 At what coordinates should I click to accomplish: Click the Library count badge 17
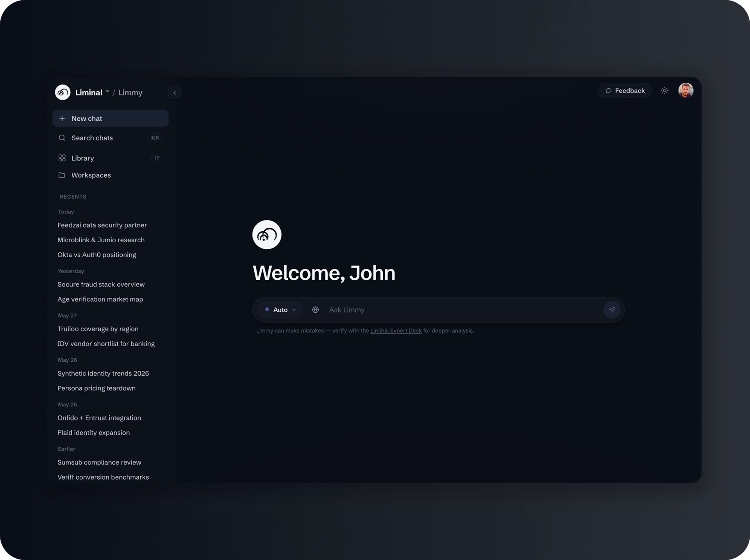point(157,158)
